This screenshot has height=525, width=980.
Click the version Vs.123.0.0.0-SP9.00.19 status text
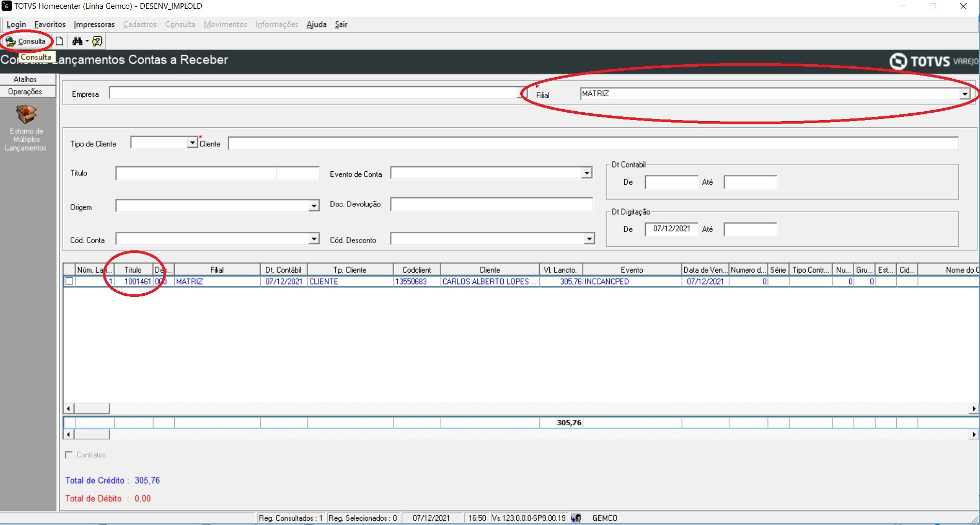pos(529,518)
